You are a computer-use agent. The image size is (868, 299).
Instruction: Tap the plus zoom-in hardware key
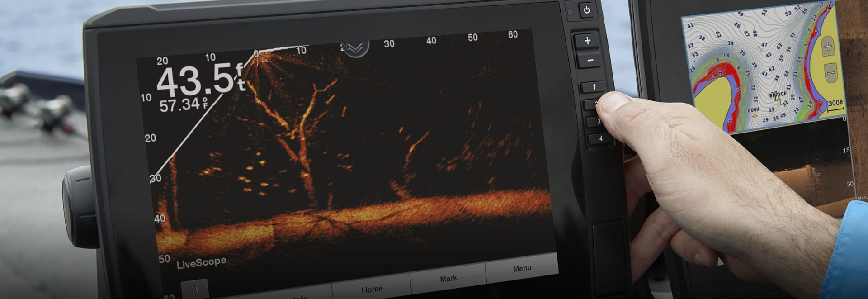pyautogui.click(x=587, y=41)
